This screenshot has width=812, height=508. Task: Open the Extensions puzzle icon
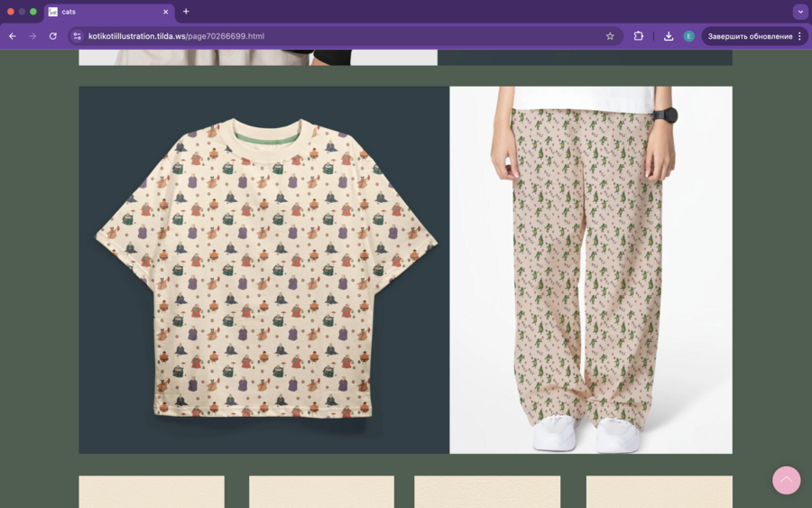coord(639,36)
